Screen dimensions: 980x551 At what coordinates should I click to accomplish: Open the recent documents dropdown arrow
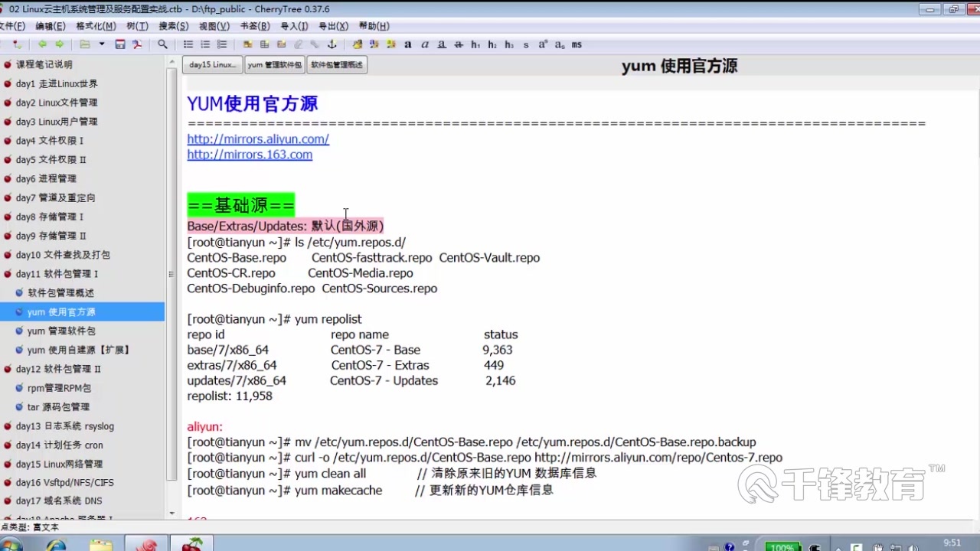coord(102,44)
